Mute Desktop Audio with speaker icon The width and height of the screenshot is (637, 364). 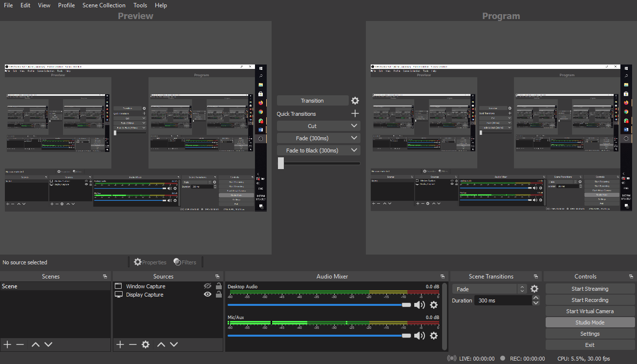point(420,304)
